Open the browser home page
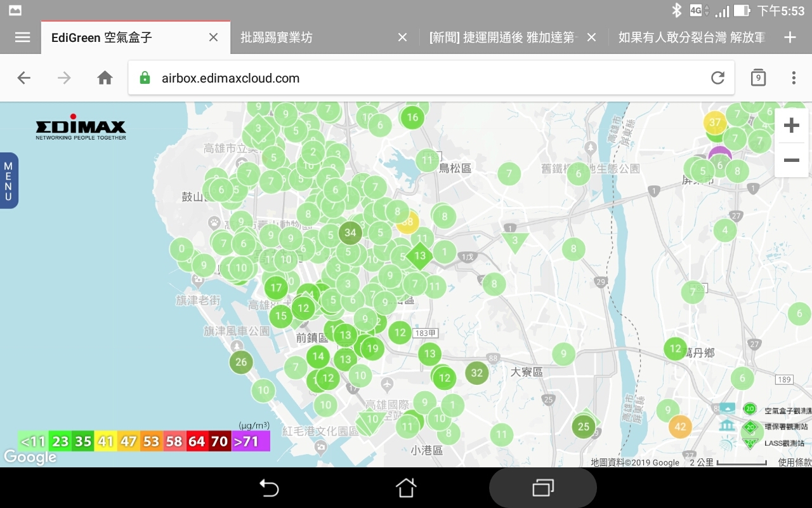The width and height of the screenshot is (812, 508). click(105, 78)
